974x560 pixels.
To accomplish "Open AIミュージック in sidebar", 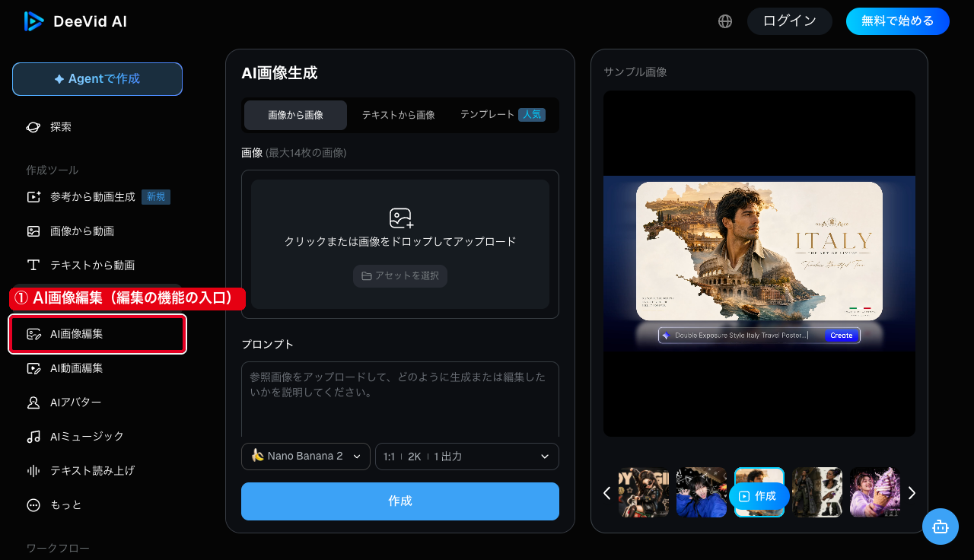I will point(97,436).
